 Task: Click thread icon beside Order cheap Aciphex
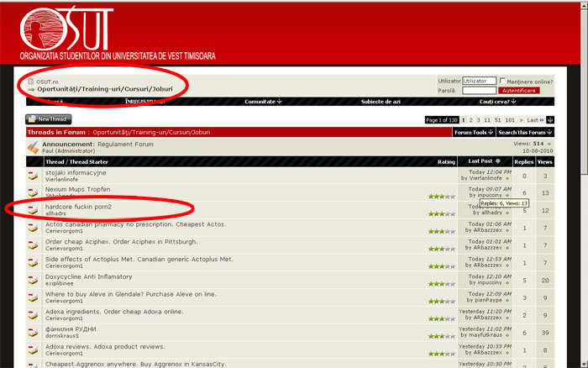pos(33,245)
